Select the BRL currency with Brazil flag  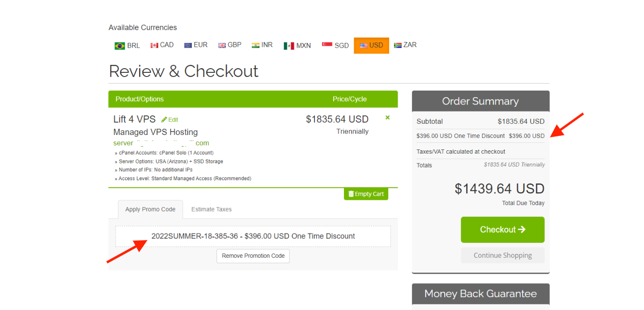tap(127, 45)
